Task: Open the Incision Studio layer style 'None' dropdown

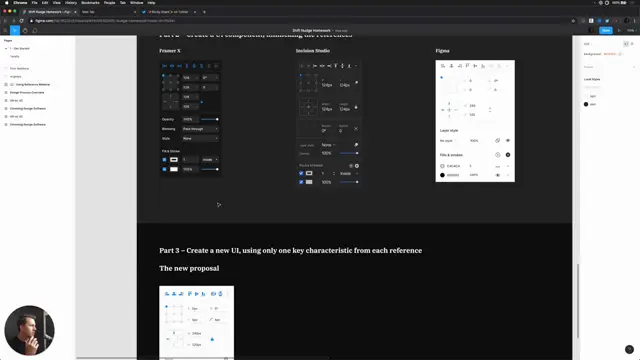Action: coord(328,145)
